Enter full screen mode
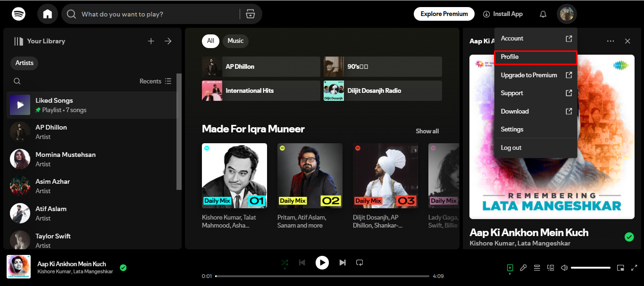 pos(634,267)
